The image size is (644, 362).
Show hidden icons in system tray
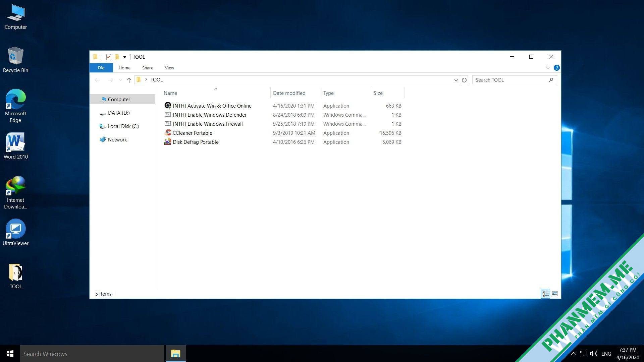(574, 354)
